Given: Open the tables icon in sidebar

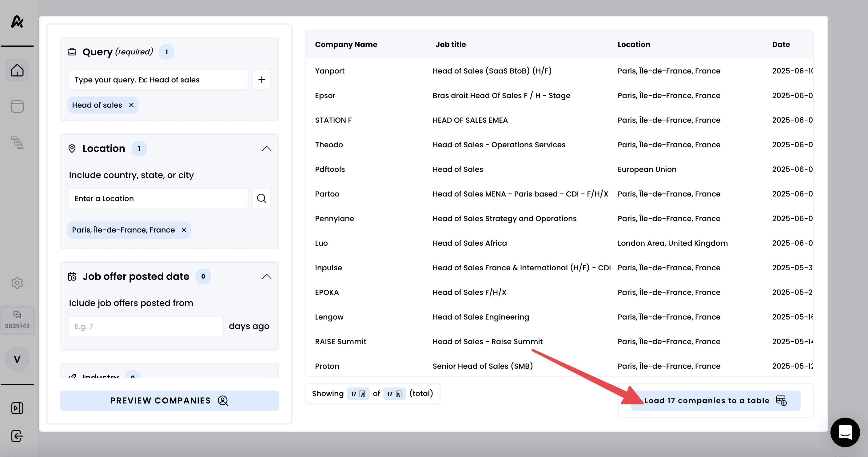Looking at the screenshot, I should click(x=17, y=106).
